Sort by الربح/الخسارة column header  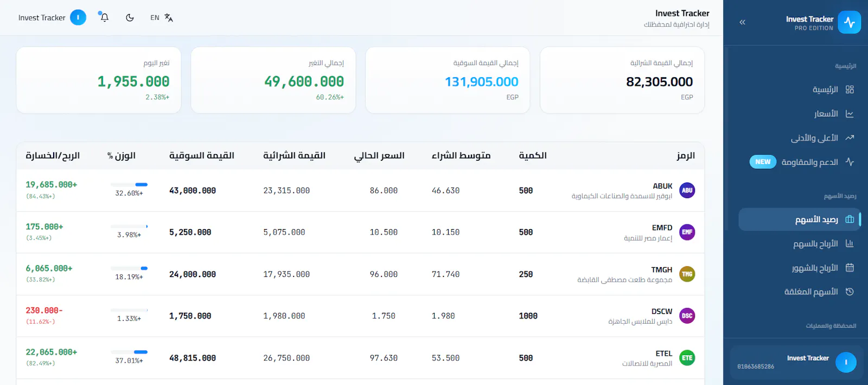[x=53, y=156]
